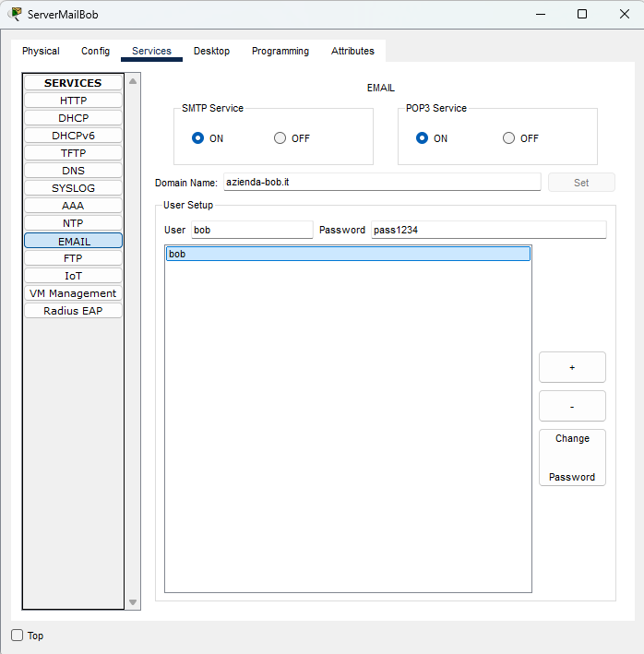Viewport: 644px width, 654px height.
Task: Click the SERVICES header item
Action: pyautogui.click(x=74, y=83)
